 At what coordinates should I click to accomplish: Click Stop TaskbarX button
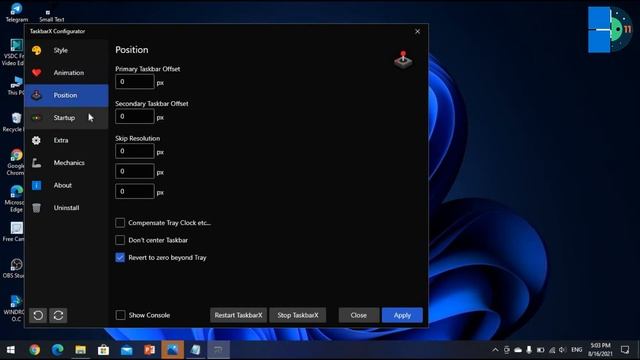[298, 315]
